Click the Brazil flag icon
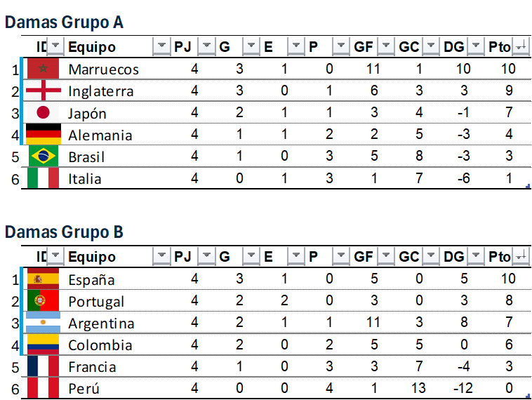 click(x=43, y=156)
